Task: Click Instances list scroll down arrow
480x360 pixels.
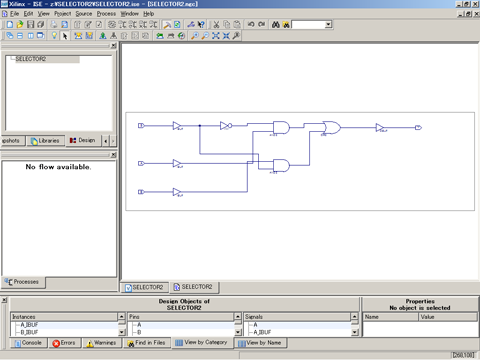Action: (x=122, y=332)
